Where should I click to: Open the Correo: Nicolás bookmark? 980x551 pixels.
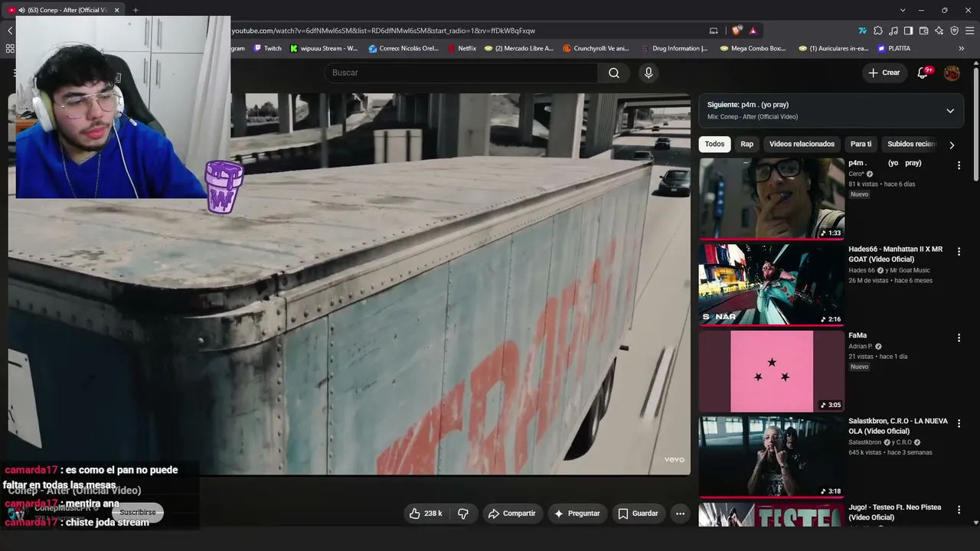click(x=403, y=48)
